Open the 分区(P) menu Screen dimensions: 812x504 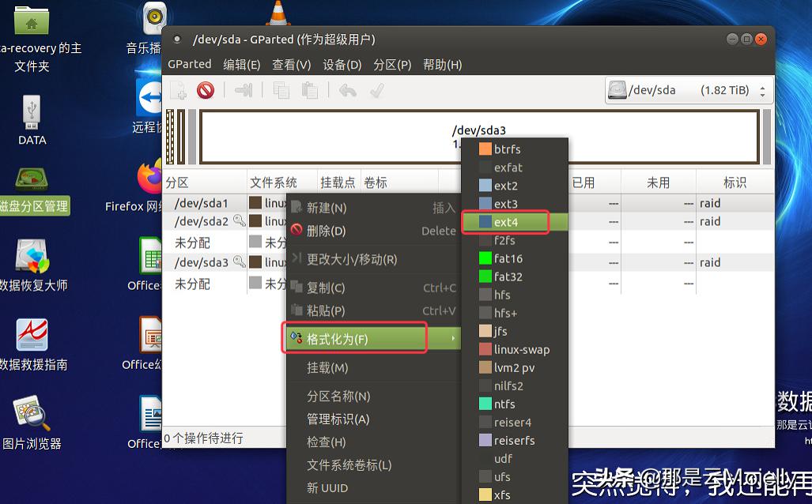pos(391,64)
